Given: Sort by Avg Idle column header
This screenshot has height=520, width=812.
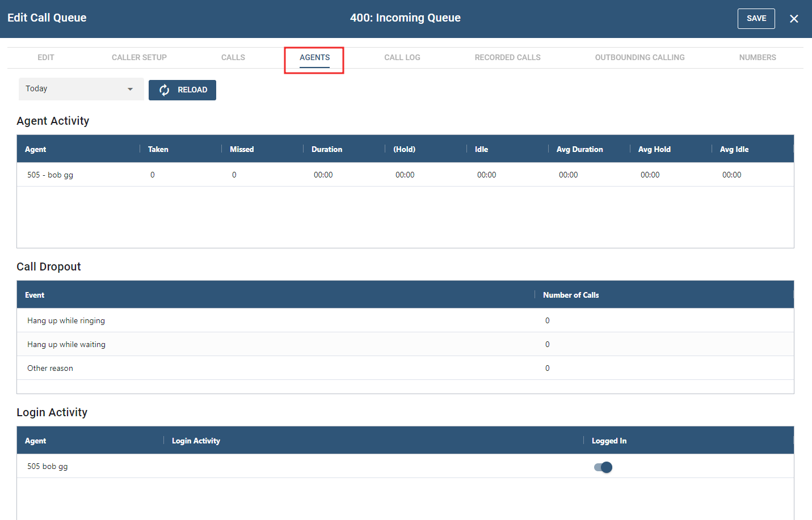Looking at the screenshot, I should point(734,149).
